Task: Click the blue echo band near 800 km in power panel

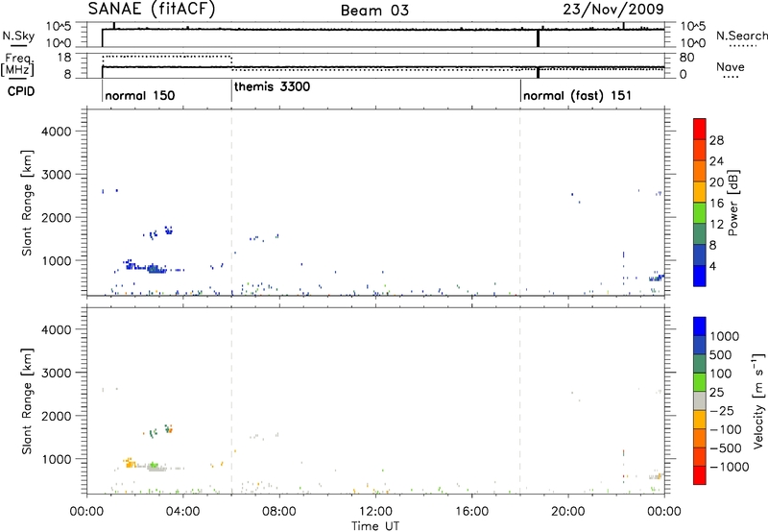Action: coord(147,268)
